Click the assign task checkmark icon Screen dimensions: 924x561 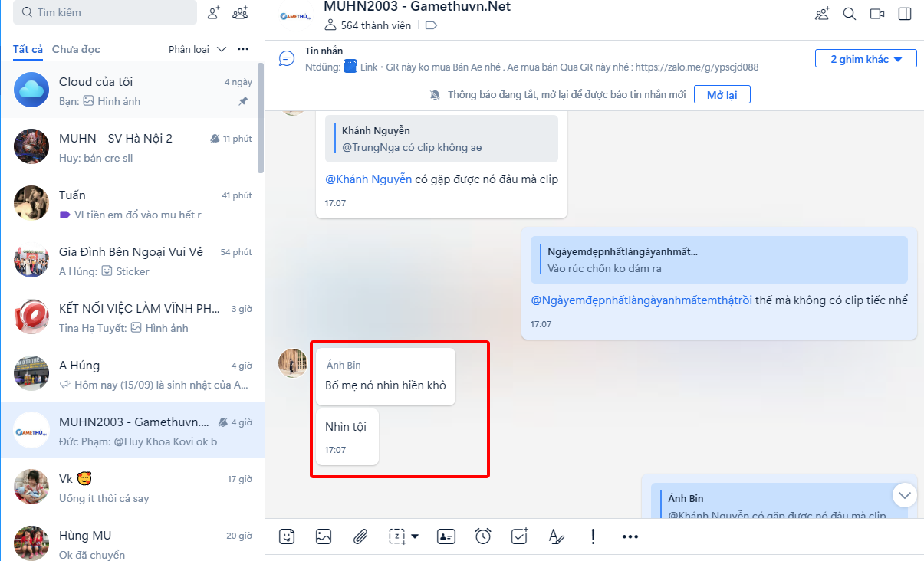click(520, 536)
